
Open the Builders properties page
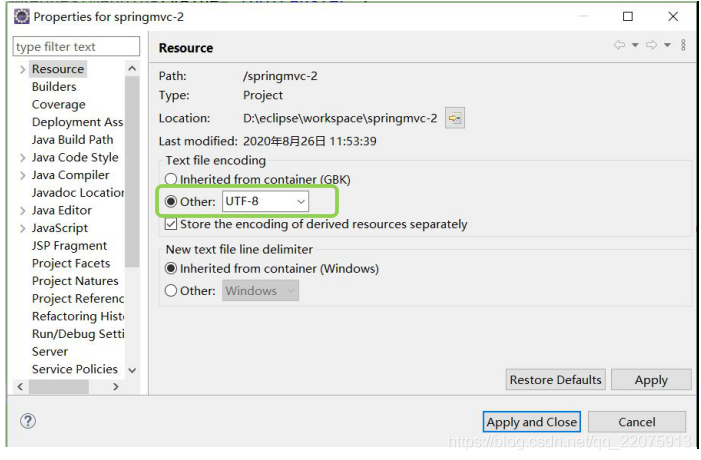point(54,87)
